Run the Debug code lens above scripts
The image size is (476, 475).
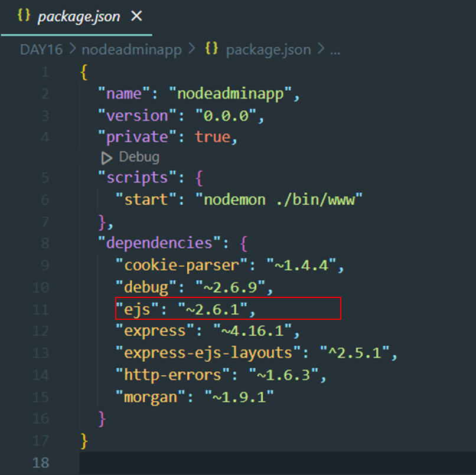139,157
